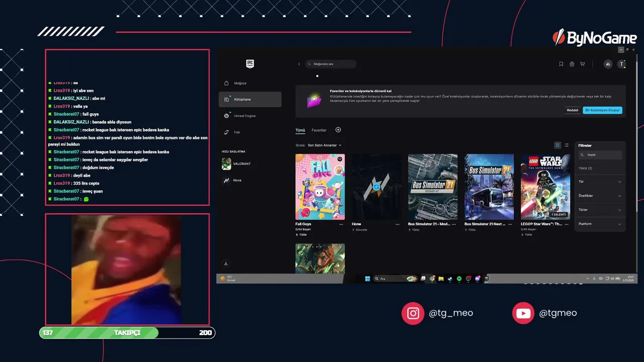This screenshot has width=644, height=362.
Task: Click Yükle under Bus Simulator 21 - Mod
Action: (414, 230)
